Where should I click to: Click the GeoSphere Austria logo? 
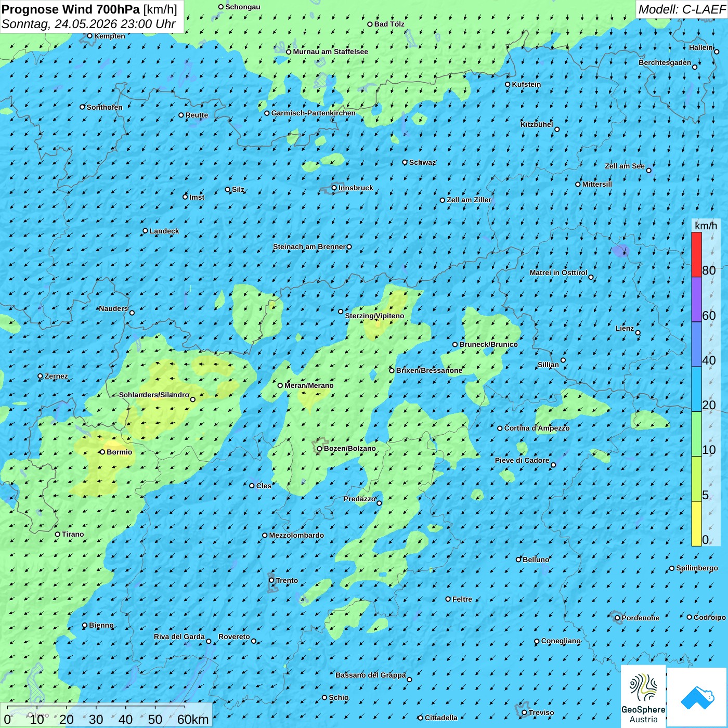[643, 696]
